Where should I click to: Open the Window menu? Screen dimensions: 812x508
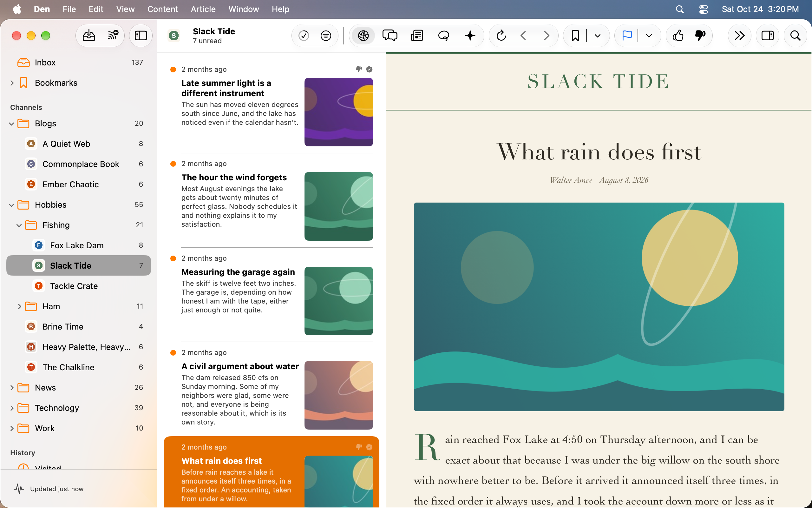244,9
